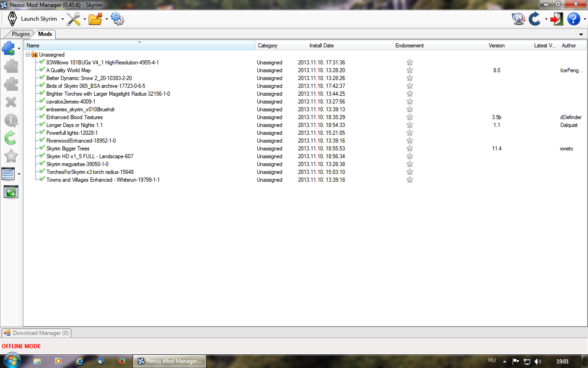Collapse the Unassigned category tree

pyautogui.click(x=28, y=55)
